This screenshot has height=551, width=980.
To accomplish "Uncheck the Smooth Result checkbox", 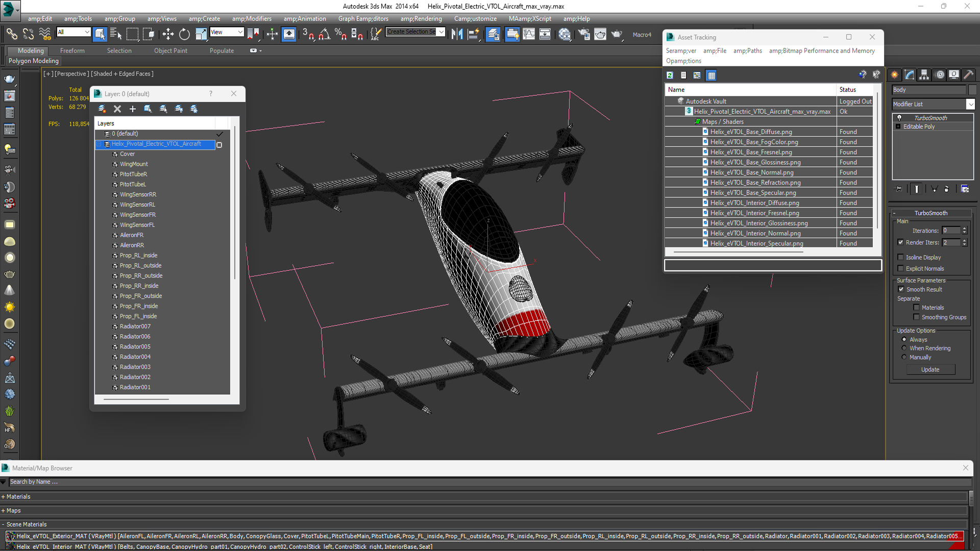I will coord(901,289).
